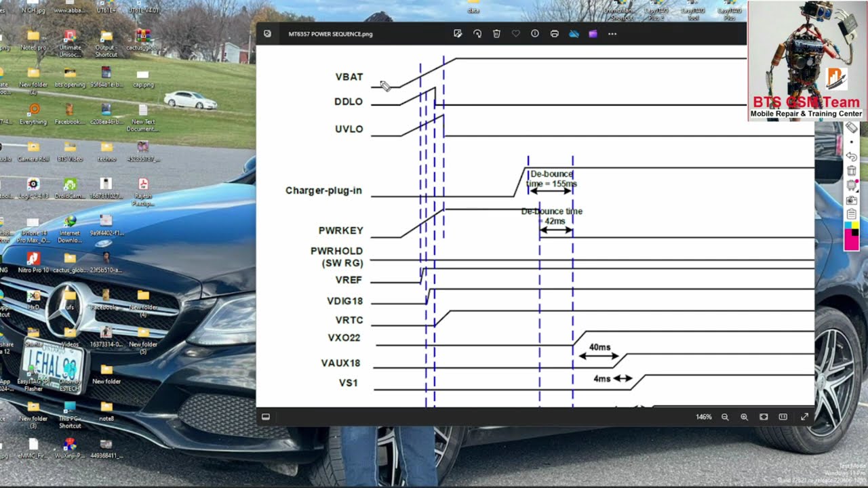Select the Nitro Pro 10 desktop icon

[33, 262]
